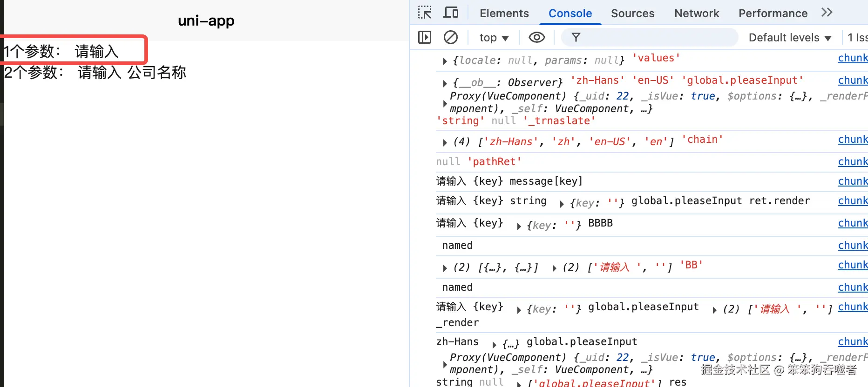Open chunk link for the BBBB log
Viewport: 868px width, 387px height.
(853, 223)
